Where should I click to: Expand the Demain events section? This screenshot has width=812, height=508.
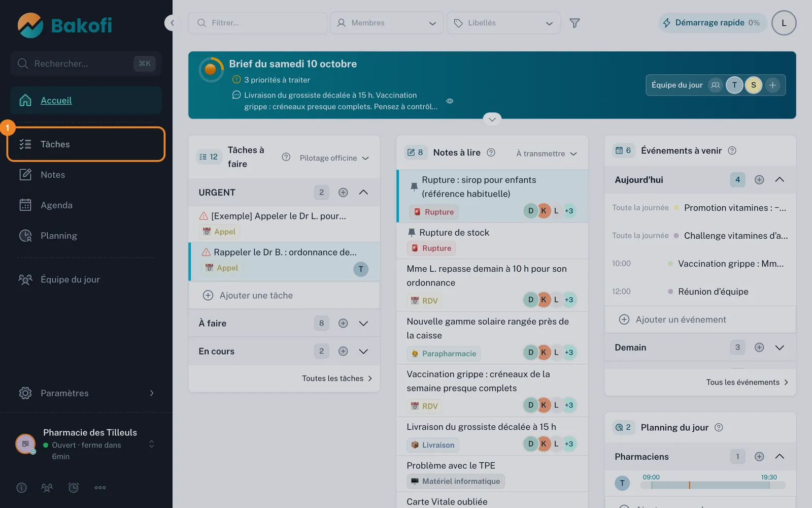[x=780, y=347]
